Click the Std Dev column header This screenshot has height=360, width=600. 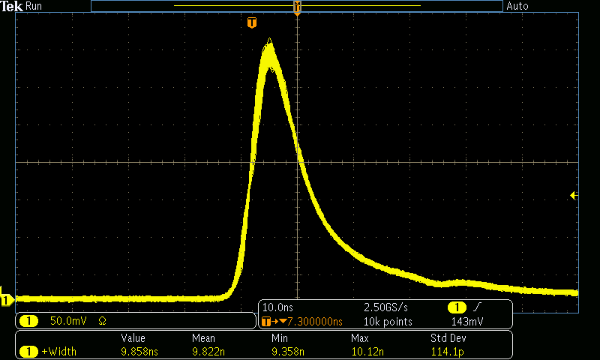pyautogui.click(x=448, y=338)
